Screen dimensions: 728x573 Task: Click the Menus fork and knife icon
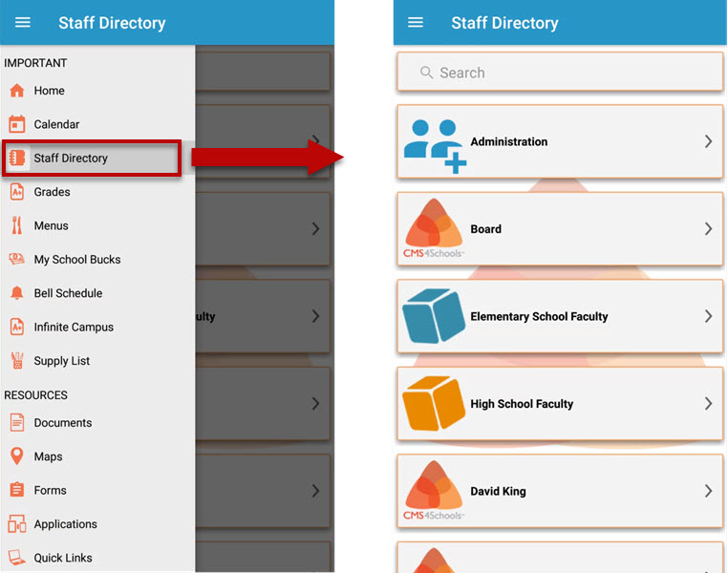[x=17, y=225]
